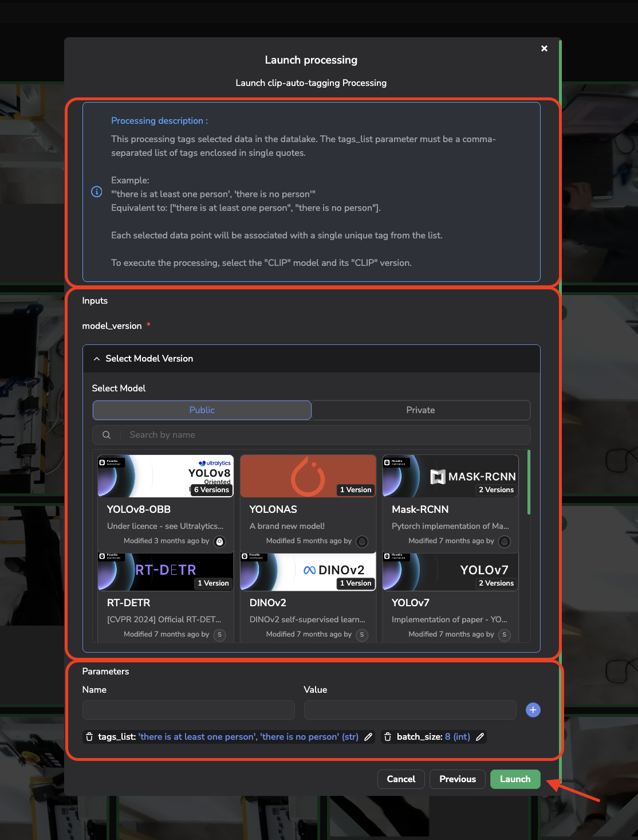
Task: Select the RT-DETR model card
Action: 166,597
